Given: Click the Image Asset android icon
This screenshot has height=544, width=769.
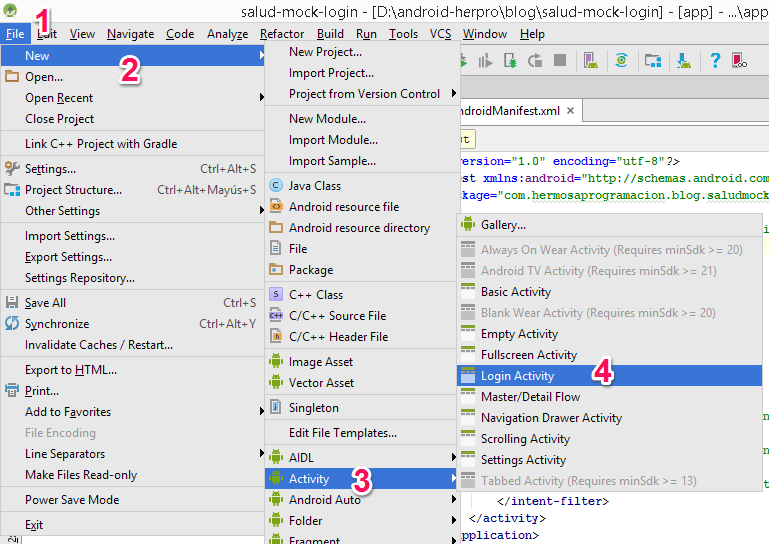Looking at the screenshot, I should coord(276,362).
